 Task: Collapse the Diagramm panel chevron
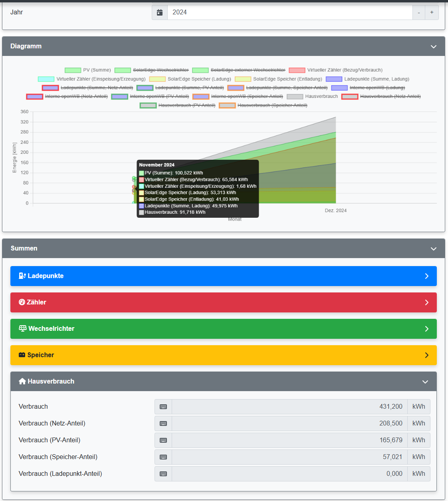click(434, 47)
